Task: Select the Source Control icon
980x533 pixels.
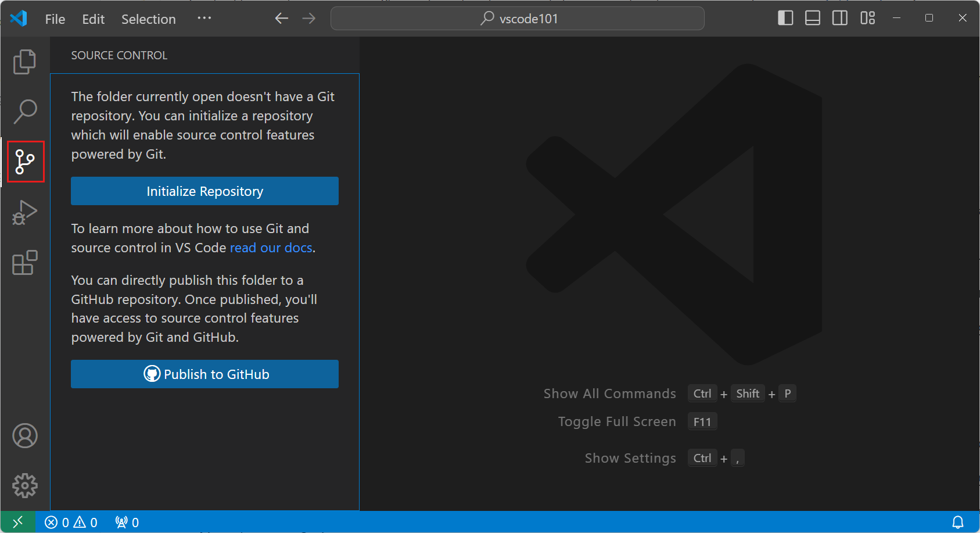Action: pos(24,162)
